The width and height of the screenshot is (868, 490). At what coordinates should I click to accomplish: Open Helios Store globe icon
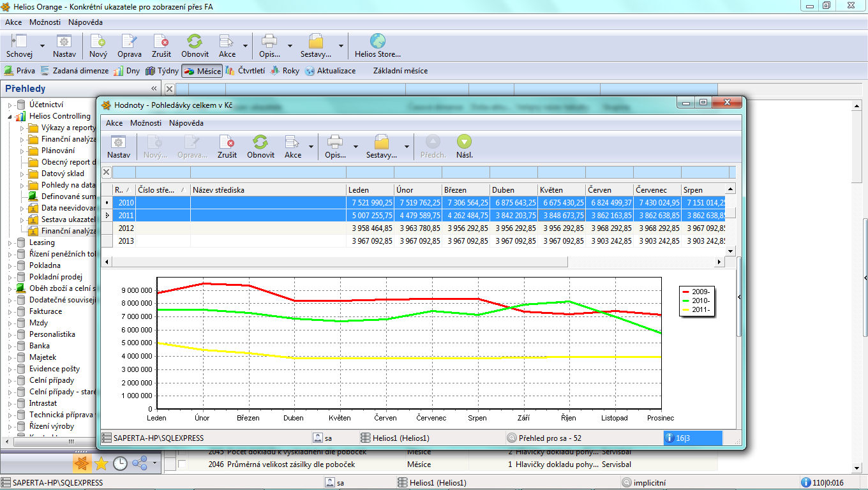[378, 41]
